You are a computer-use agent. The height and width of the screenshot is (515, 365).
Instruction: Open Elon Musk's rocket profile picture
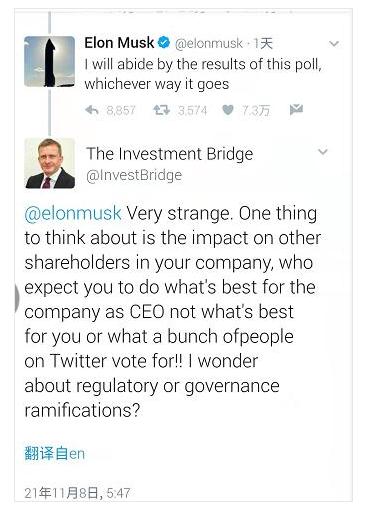(x=50, y=62)
